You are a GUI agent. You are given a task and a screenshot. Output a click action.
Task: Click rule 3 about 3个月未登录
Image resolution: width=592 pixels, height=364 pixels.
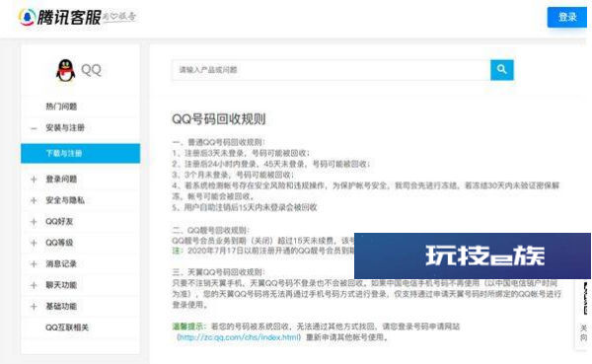pyautogui.click(x=233, y=175)
